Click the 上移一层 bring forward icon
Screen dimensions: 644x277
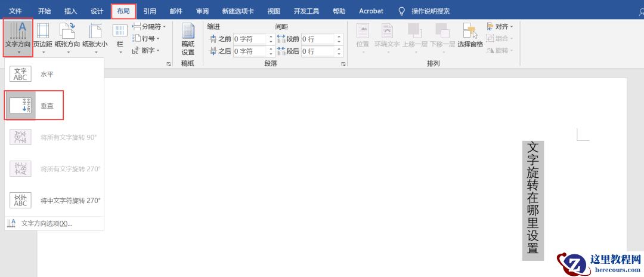tap(414, 31)
